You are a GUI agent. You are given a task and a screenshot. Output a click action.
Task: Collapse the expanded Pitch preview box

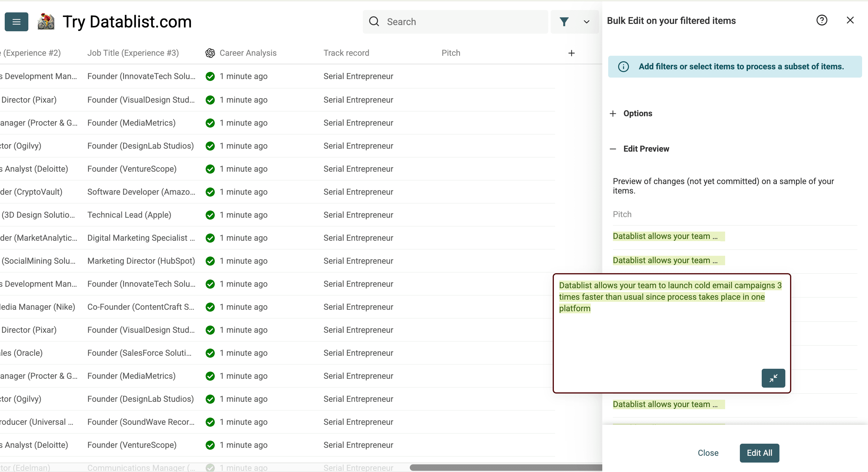pos(773,378)
